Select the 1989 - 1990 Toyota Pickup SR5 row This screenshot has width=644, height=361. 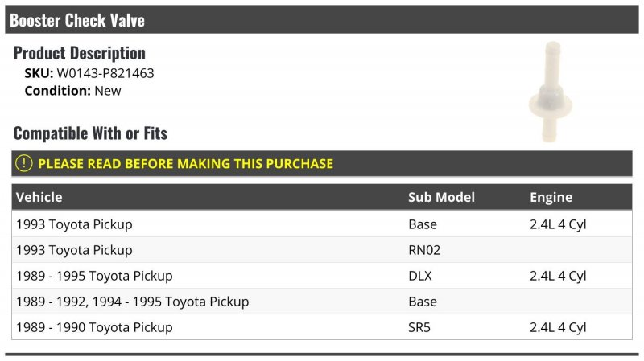pos(322,327)
